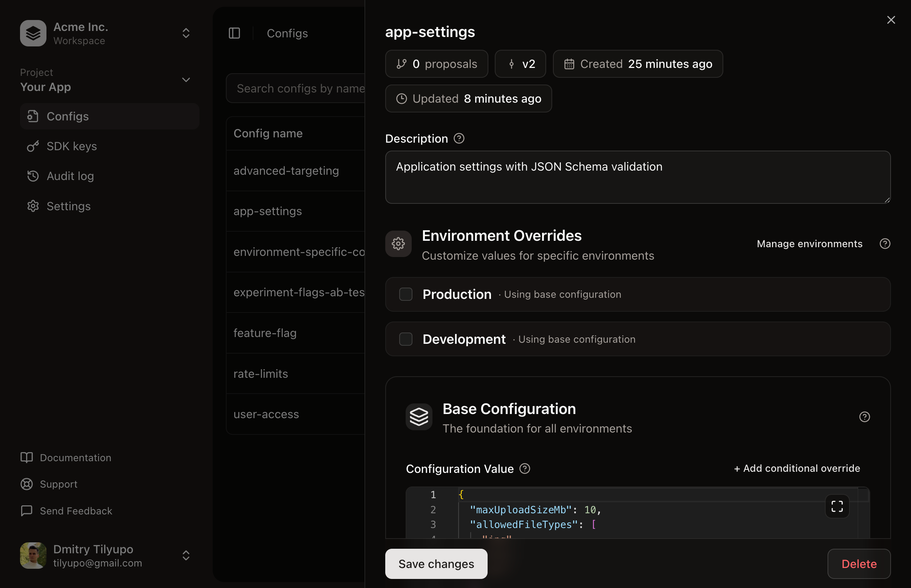
Task: Click the Documentation book icon
Action: [x=26, y=457]
